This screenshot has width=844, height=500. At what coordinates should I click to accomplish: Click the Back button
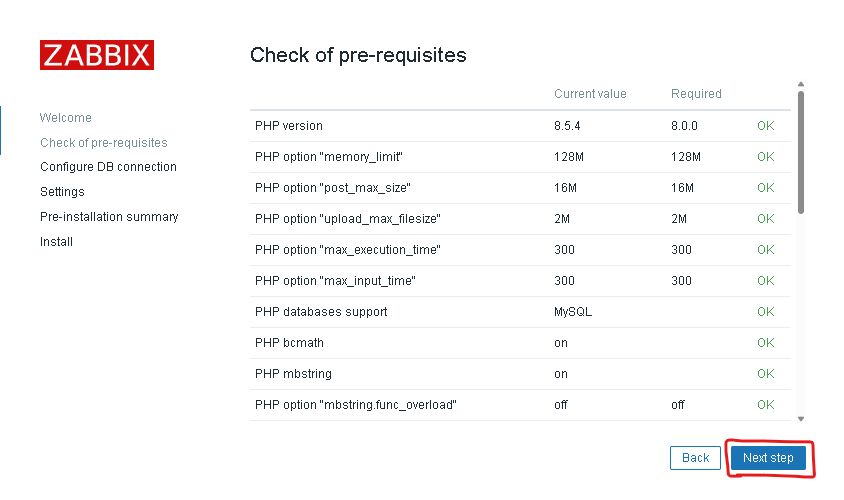coord(695,458)
